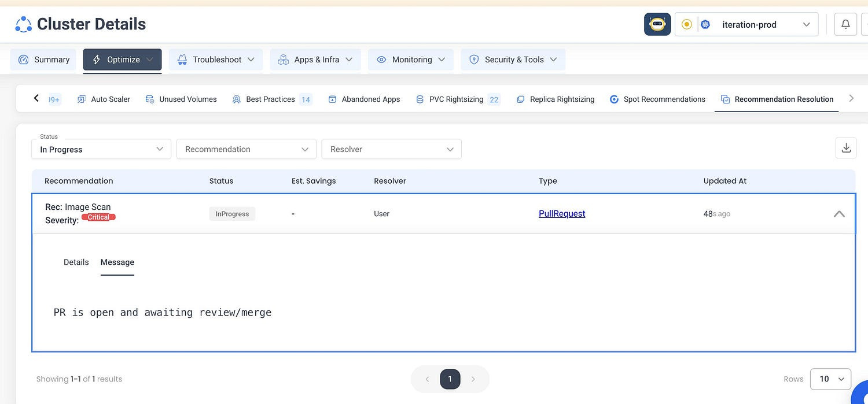Click the Critical severity badge
The height and width of the screenshot is (404, 868).
[98, 217]
